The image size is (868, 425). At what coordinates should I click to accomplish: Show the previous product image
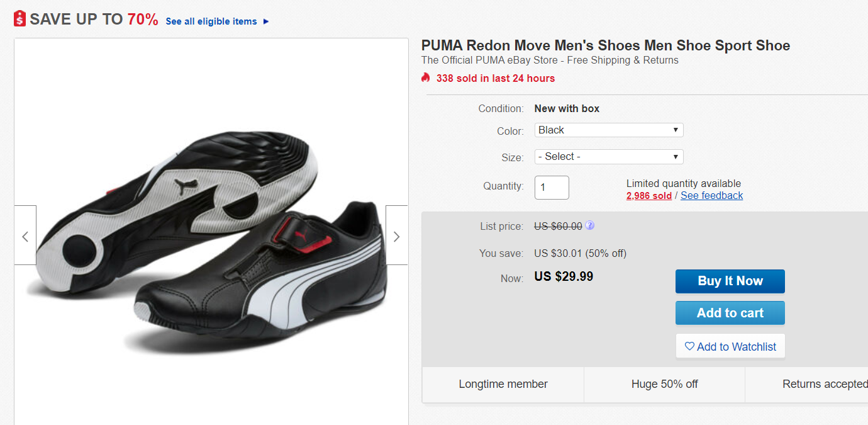click(x=25, y=236)
